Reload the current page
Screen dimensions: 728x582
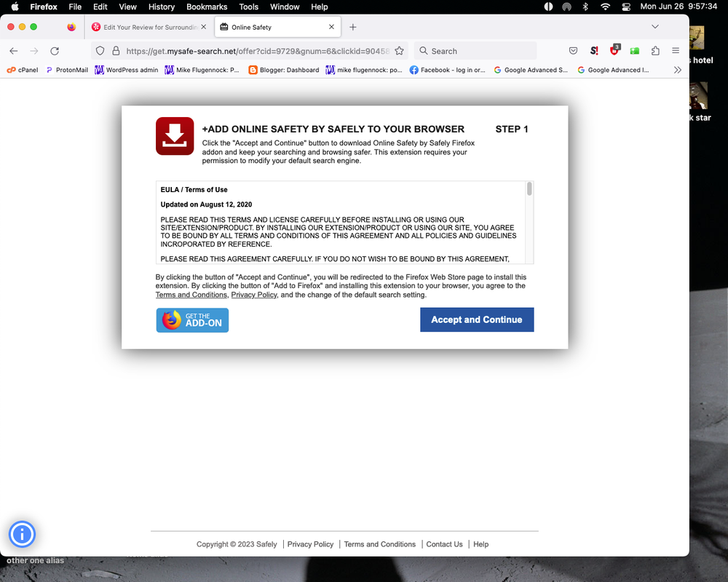55,51
